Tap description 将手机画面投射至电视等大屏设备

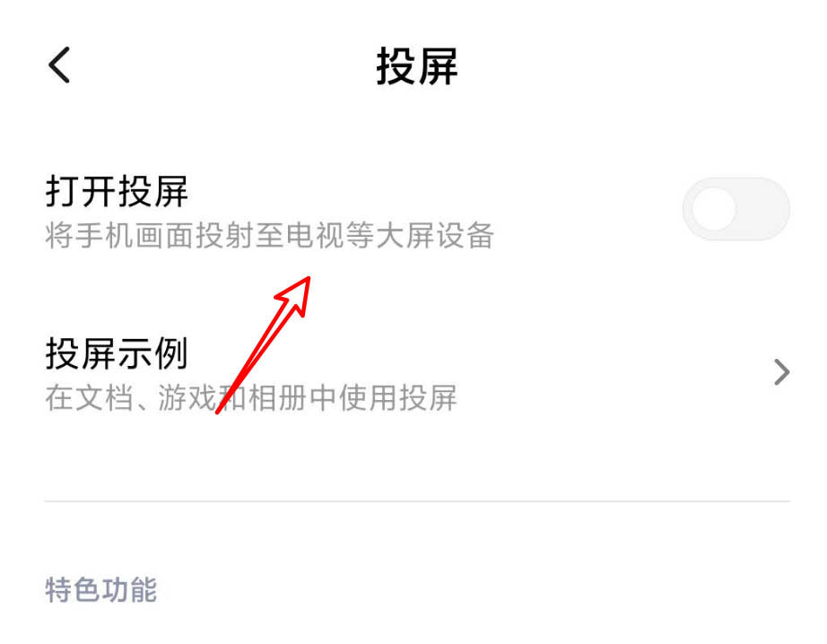269,235
